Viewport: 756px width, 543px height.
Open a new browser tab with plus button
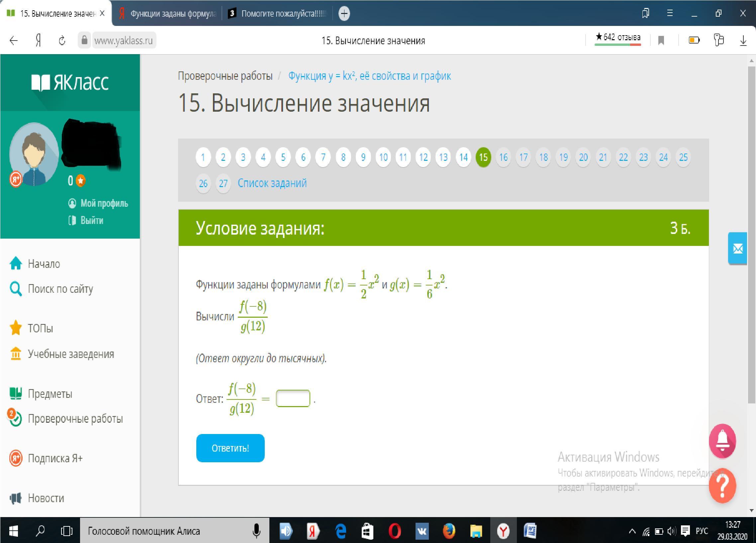click(344, 14)
